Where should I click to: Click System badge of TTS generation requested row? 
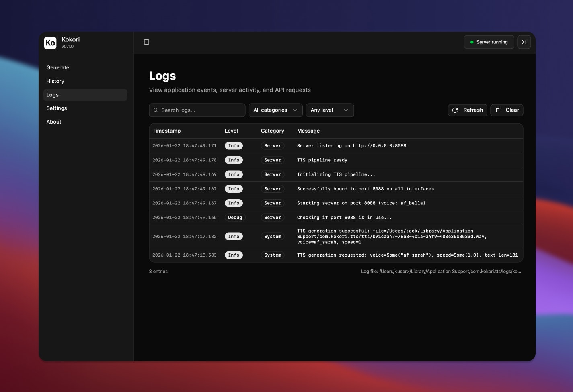point(273,255)
